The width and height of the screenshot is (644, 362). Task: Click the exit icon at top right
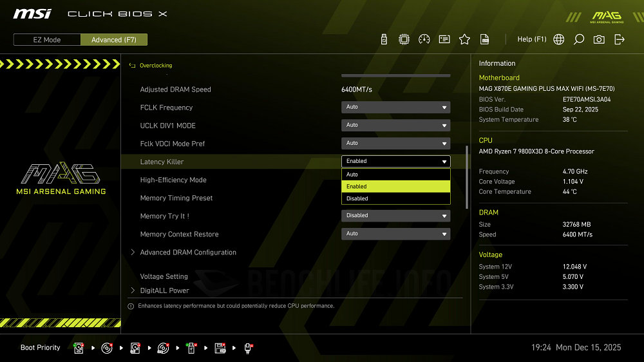620,39
